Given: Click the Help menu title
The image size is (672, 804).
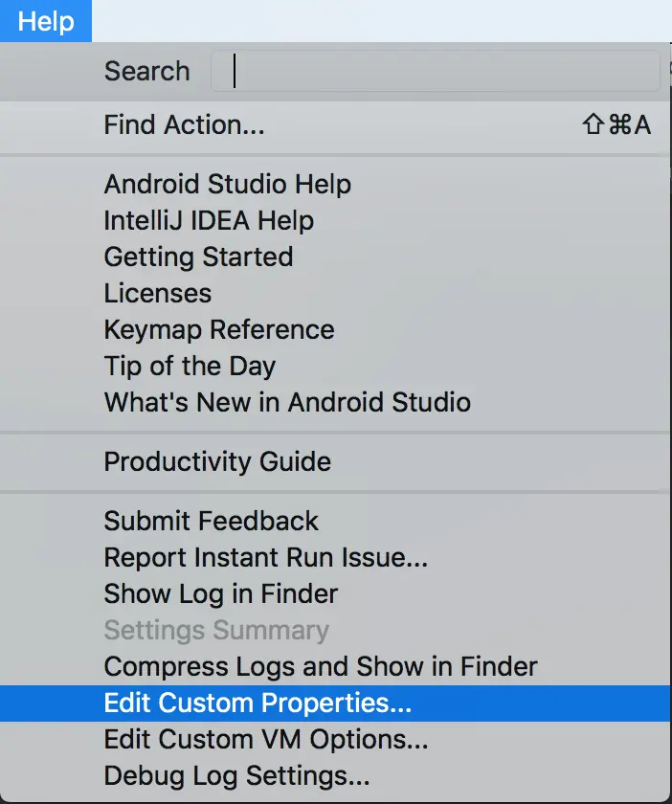Looking at the screenshot, I should [46, 21].
